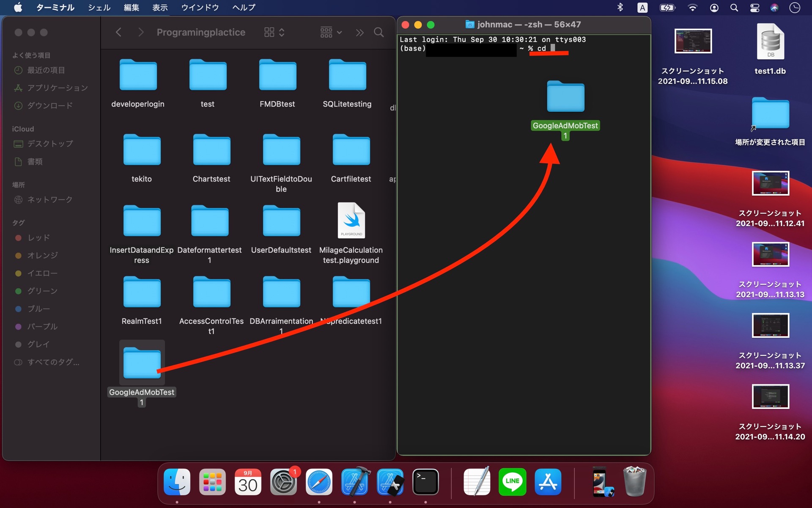
Task: Select the Cartfiletest folder
Action: point(351,150)
